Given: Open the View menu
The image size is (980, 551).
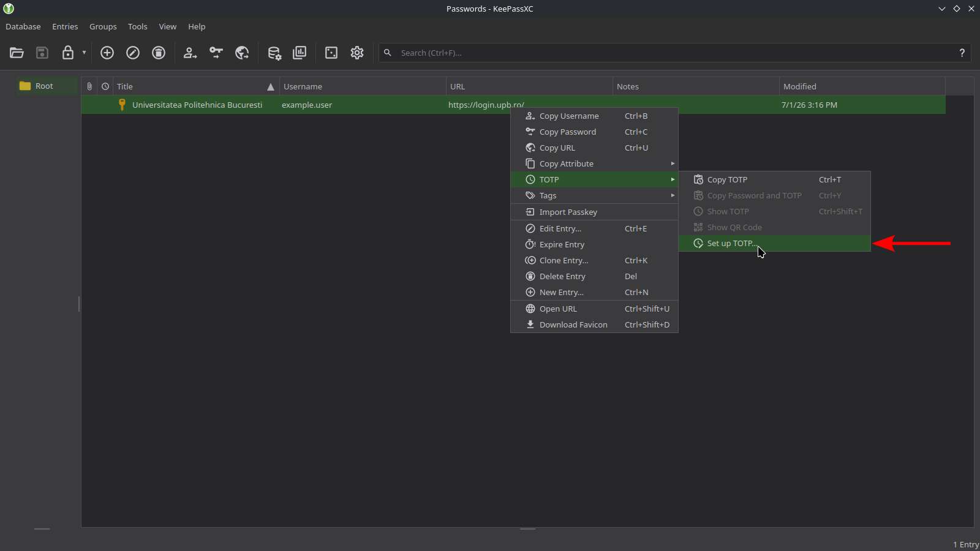Looking at the screenshot, I should (168, 26).
